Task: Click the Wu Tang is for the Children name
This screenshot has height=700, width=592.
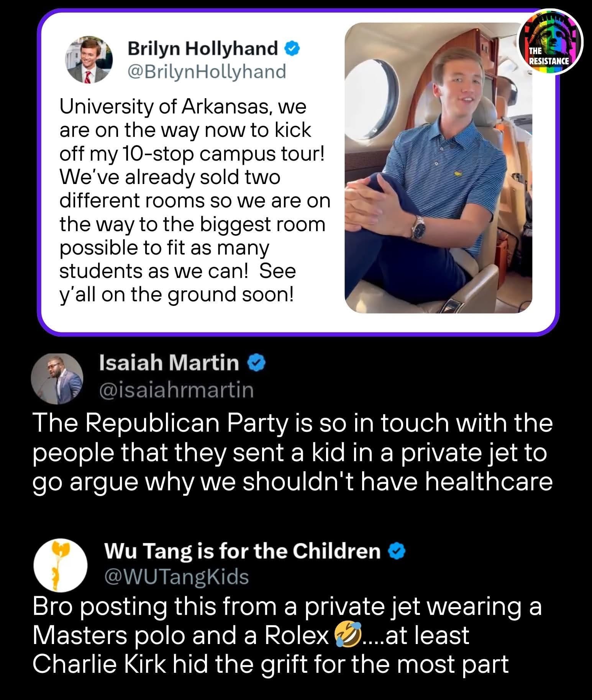Action: click(x=243, y=552)
